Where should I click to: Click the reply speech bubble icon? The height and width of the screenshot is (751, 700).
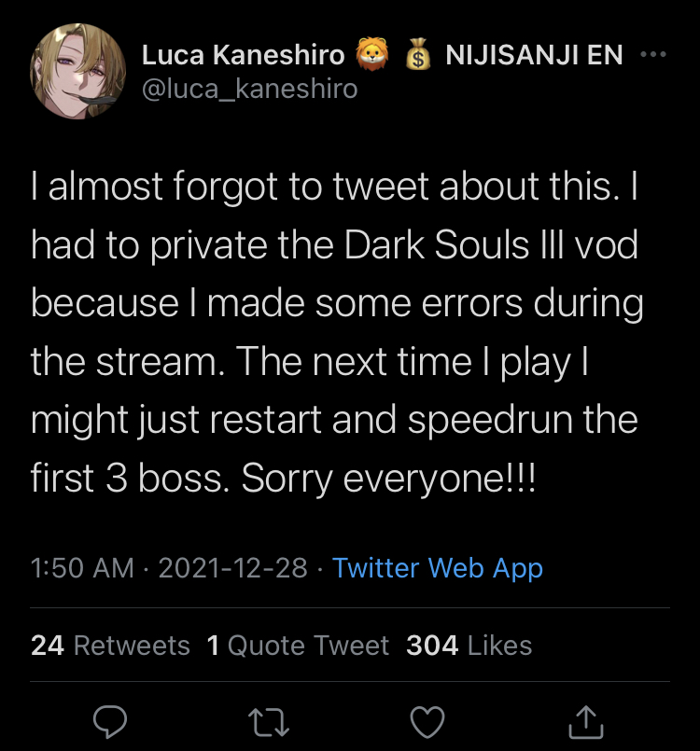coord(110,720)
